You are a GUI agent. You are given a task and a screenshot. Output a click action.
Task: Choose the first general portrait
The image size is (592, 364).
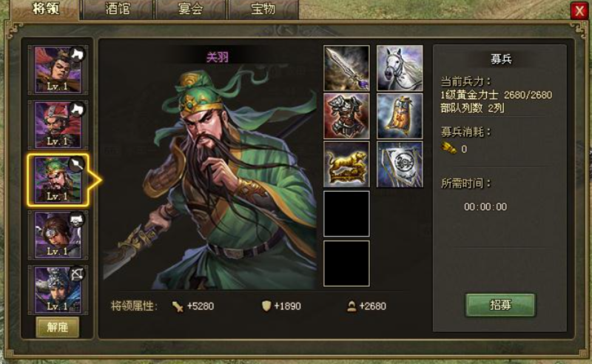pyautogui.click(x=58, y=70)
